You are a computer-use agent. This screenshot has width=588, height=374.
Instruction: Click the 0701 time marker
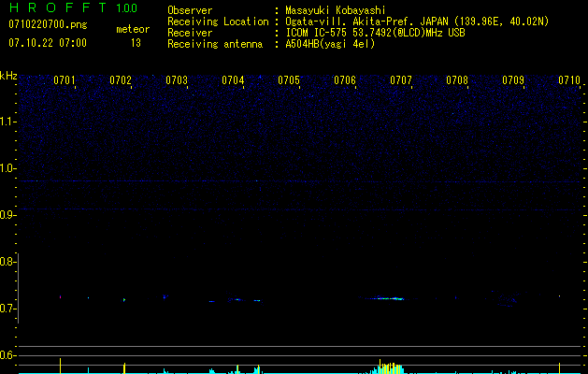(x=65, y=80)
